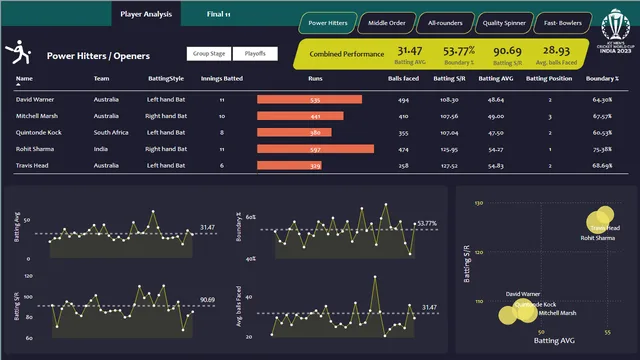Viewport: 640px width, 360px height.
Task: Click Power Hitters / Openers heading
Action: [98, 56]
